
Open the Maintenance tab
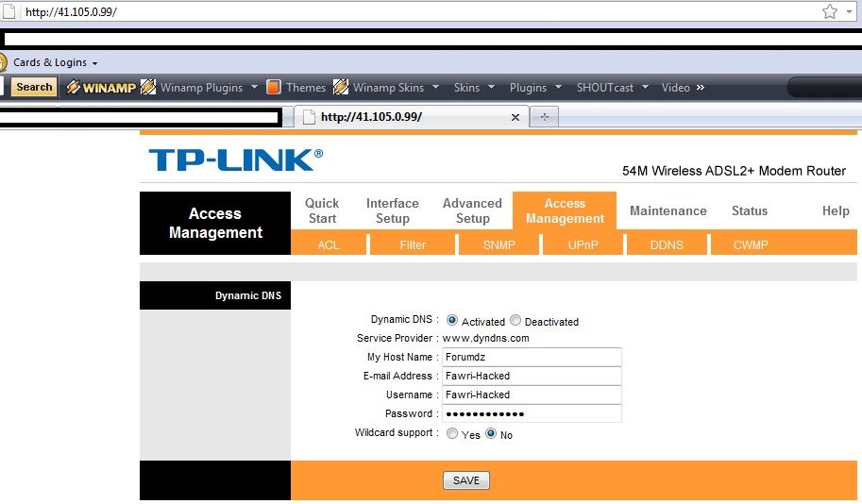pyautogui.click(x=668, y=210)
